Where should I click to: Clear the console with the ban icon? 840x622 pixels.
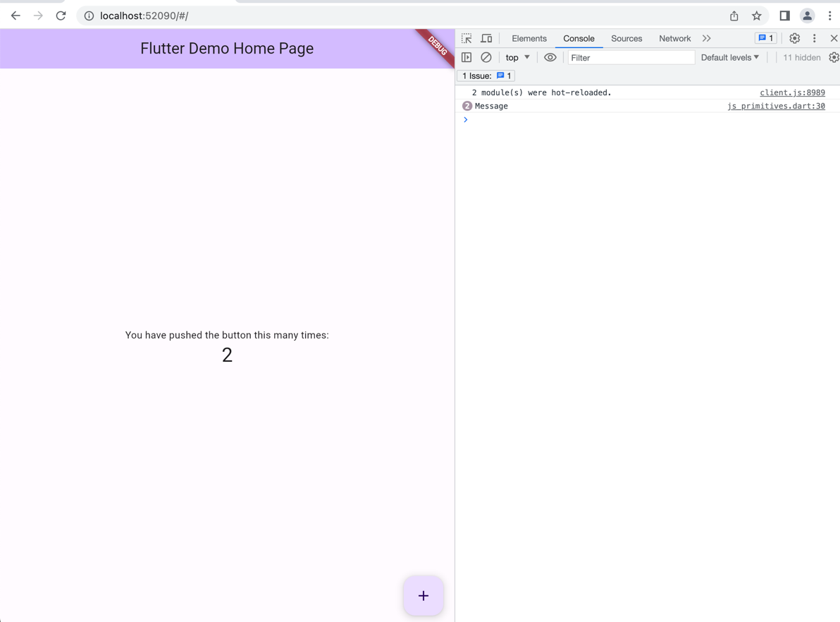(486, 58)
